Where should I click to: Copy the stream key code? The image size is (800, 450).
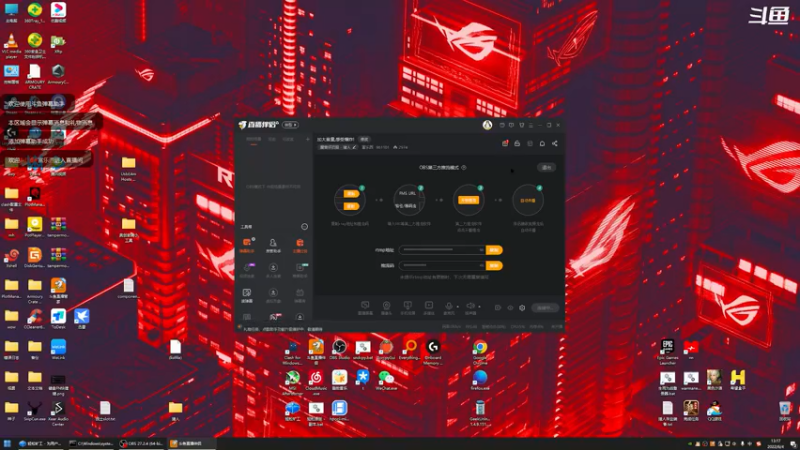(x=494, y=266)
